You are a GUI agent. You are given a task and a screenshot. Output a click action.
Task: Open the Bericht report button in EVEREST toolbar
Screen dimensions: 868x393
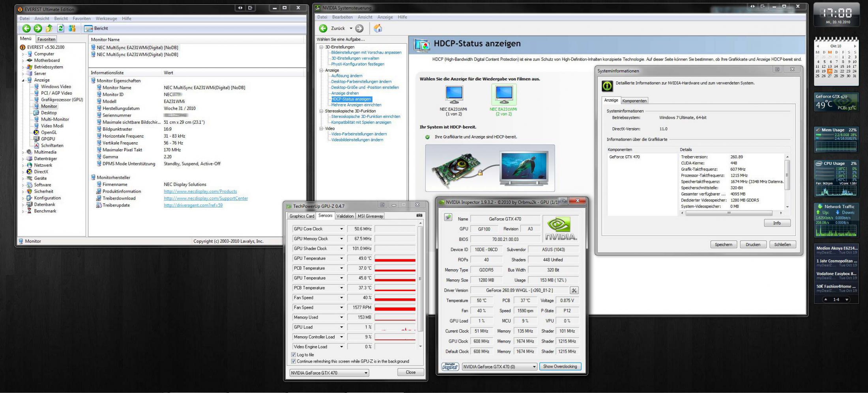tap(96, 28)
